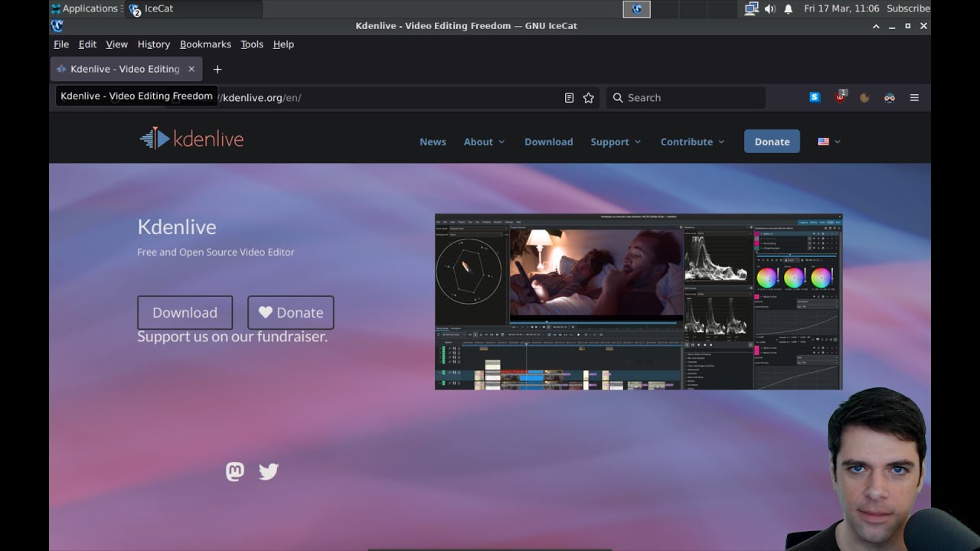Bookmark this page with the star icon
This screenshot has height=551, width=980.
click(589, 98)
